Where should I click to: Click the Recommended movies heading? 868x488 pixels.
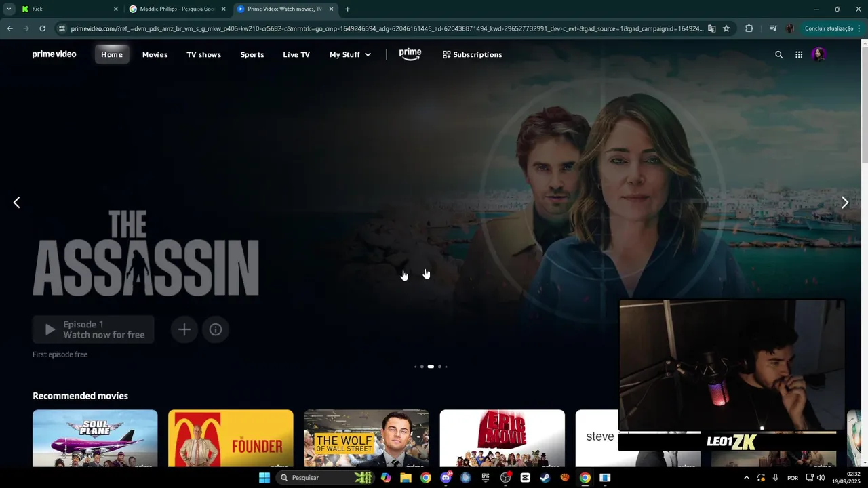pos(80,396)
